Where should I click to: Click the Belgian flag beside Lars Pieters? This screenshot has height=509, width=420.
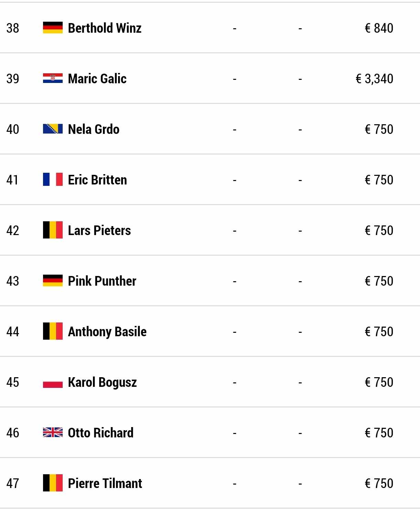[53, 230]
